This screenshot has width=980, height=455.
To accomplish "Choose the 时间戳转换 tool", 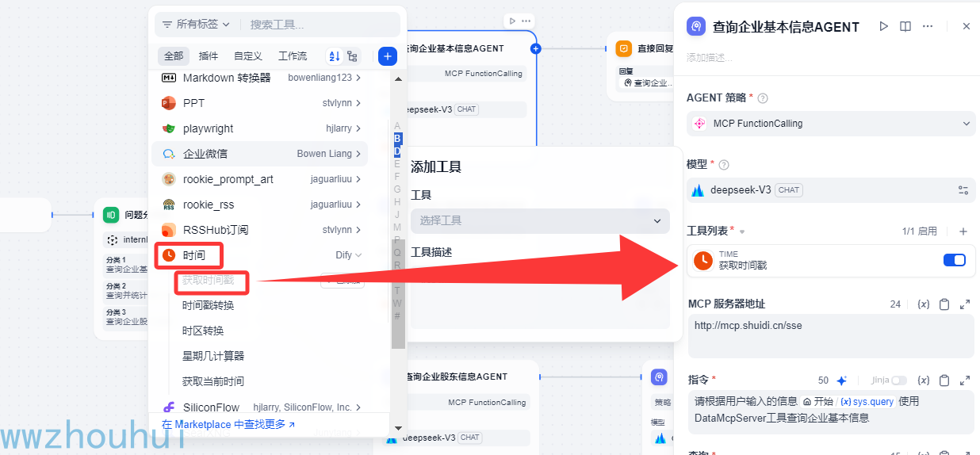I will (x=208, y=306).
